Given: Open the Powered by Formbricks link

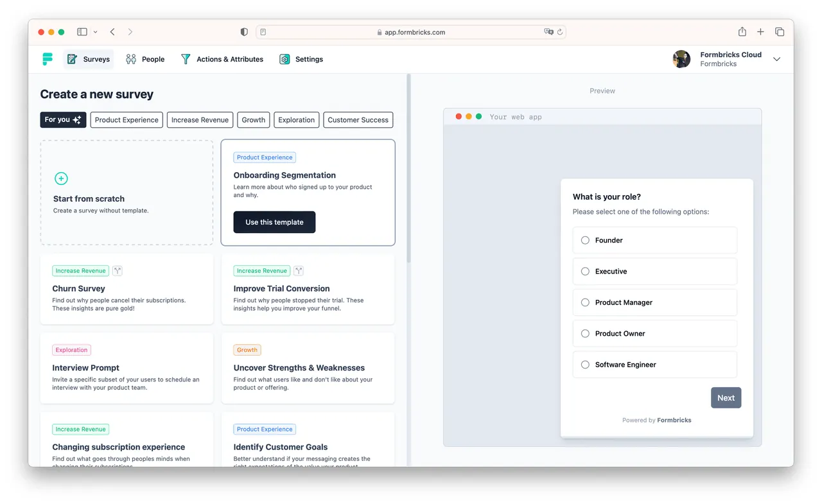Looking at the screenshot, I should [656, 421].
